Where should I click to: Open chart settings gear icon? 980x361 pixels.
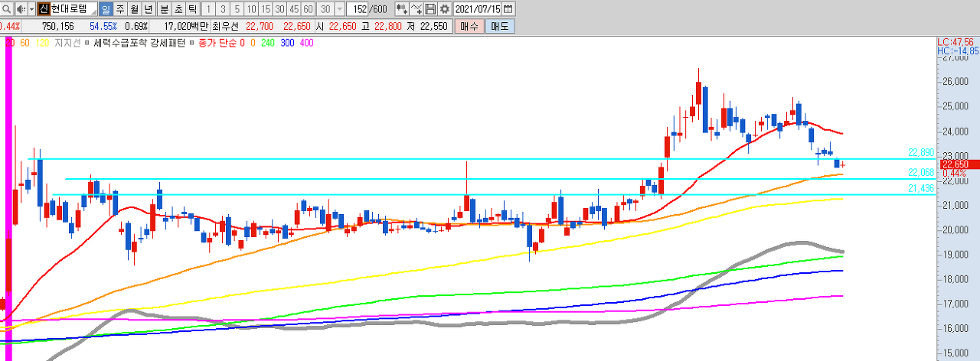(444, 9)
